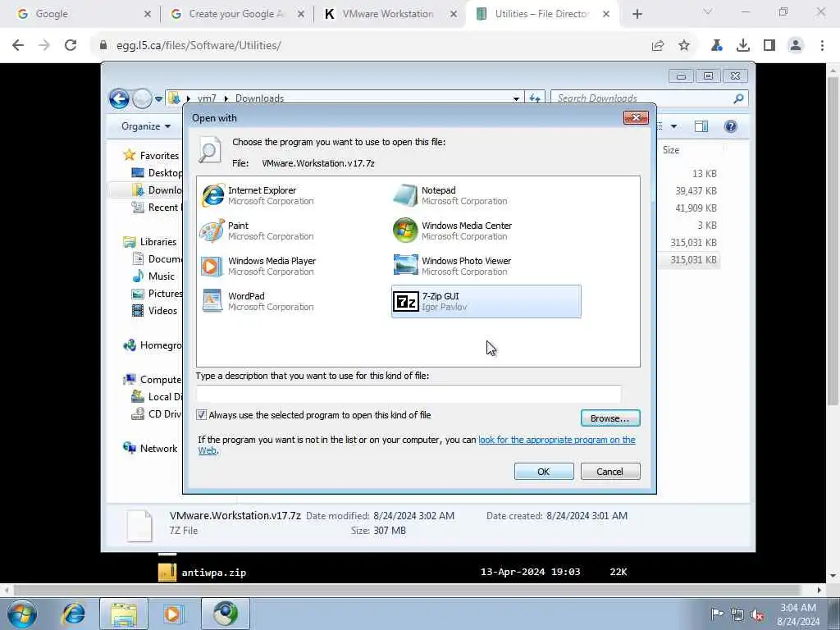Click the horizontal page scrollbar
The width and height of the screenshot is (840, 630).
[407, 590]
